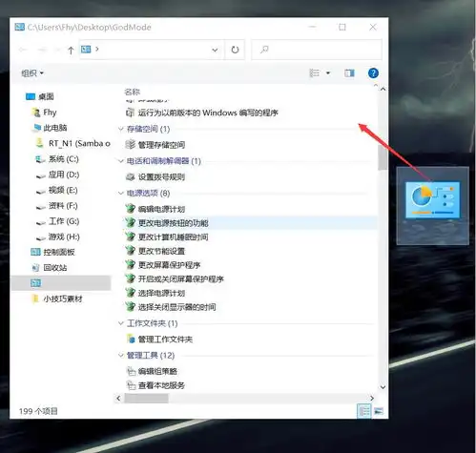476x453 pixels.
Task: Open Help with the blue question mark
Action: coord(373,73)
